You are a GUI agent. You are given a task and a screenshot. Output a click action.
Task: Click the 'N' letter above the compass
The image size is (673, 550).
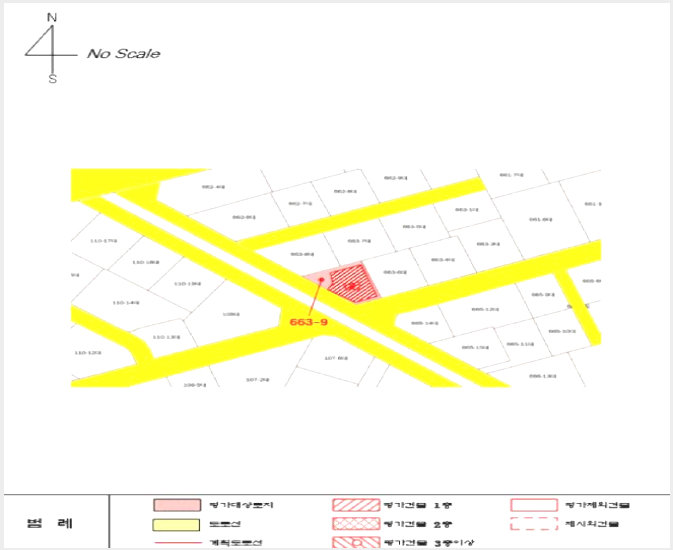click(52, 17)
